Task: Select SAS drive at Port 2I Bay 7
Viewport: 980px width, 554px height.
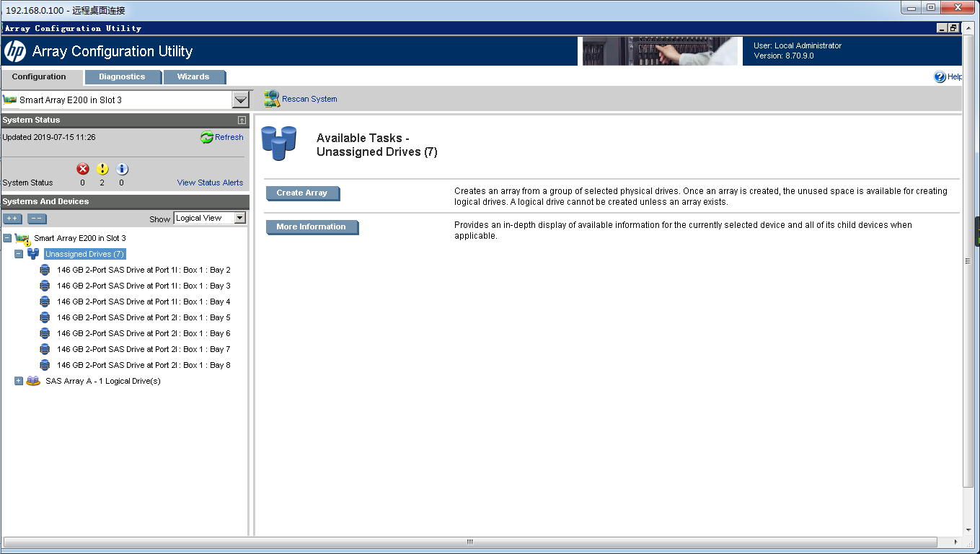Action: coord(144,349)
